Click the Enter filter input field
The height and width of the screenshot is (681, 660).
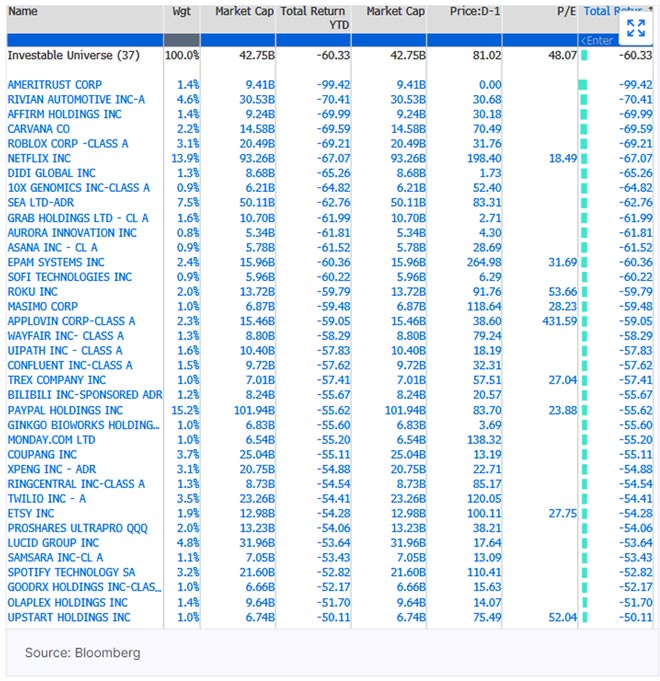tap(600, 39)
